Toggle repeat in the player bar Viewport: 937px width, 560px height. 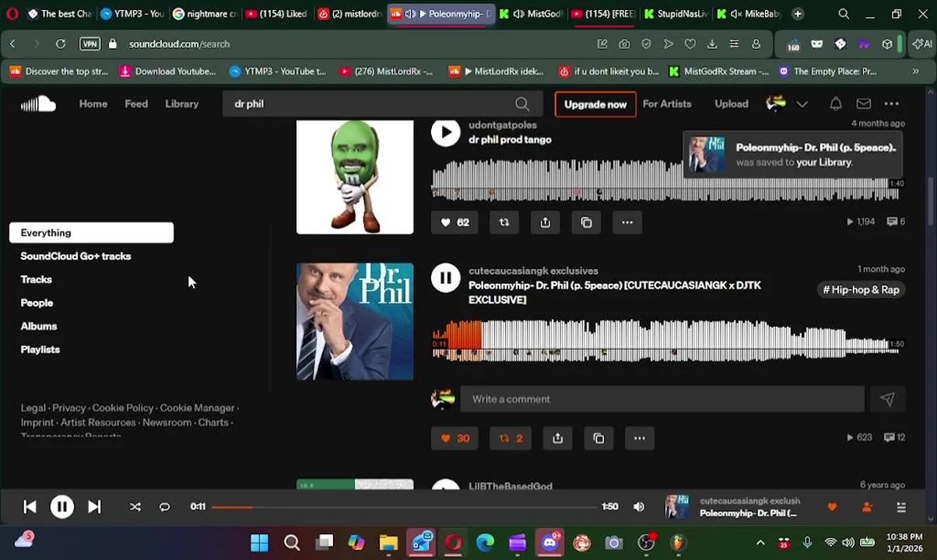(164, 507)
